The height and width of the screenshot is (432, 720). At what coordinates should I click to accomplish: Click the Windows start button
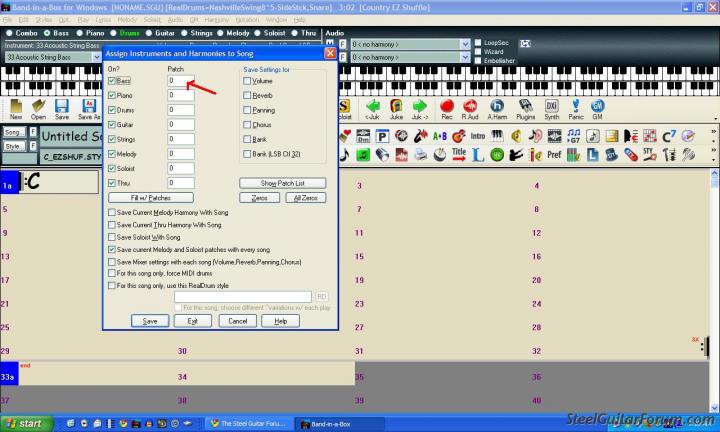pos(26,423)
